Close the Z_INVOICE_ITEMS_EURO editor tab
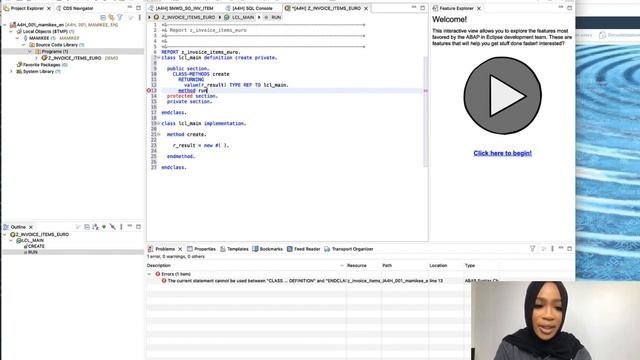Image resolution: width=640 pixels, height=360 pixels. [x=366, y=8]
